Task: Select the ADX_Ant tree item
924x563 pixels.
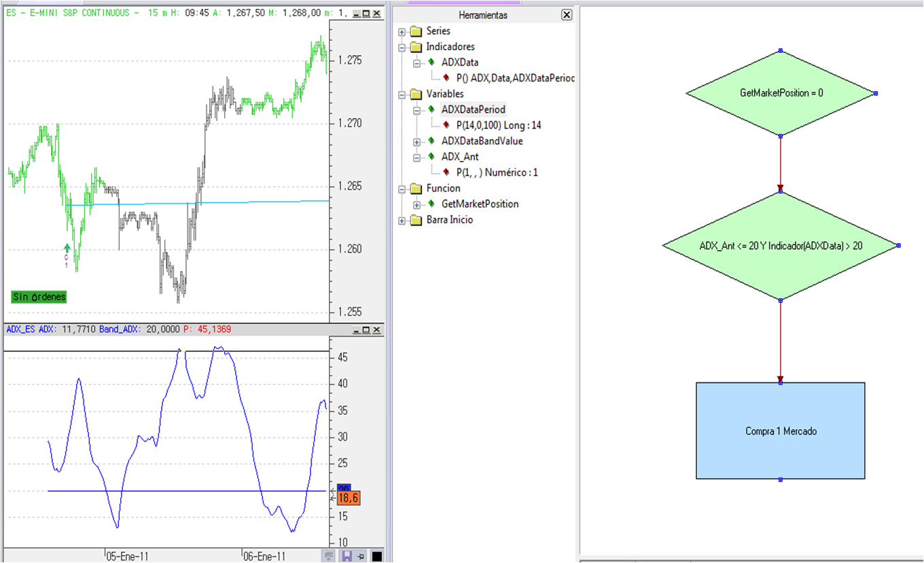Action: tap(460, 157)
